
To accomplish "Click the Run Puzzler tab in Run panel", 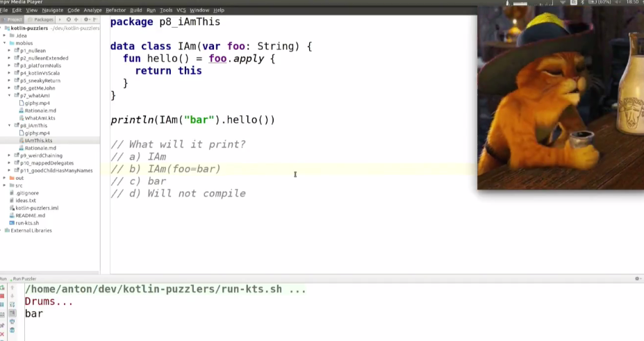I will [x=24, y=278].
